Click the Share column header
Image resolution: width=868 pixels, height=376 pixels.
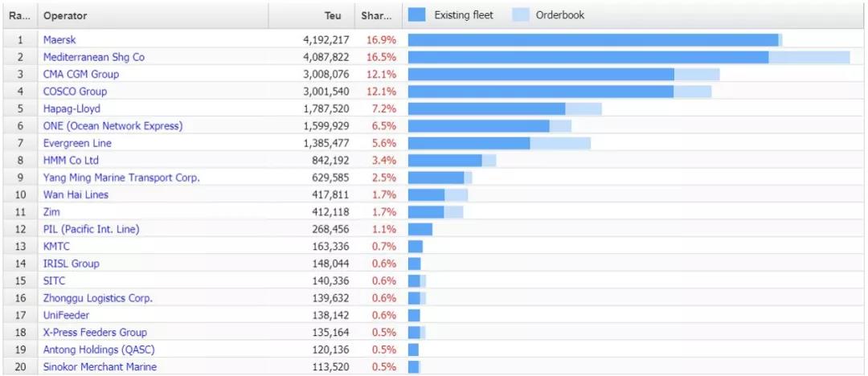click(377, 16)
